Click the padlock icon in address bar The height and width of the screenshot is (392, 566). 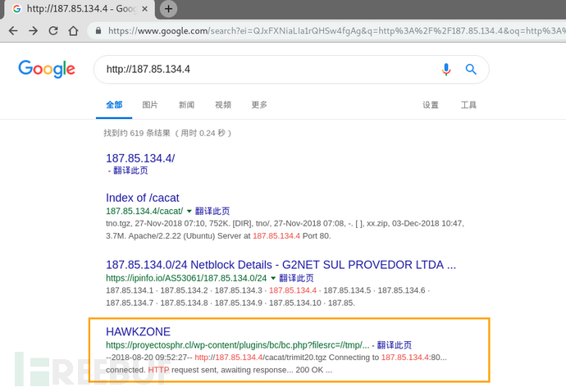coord(98,30)
